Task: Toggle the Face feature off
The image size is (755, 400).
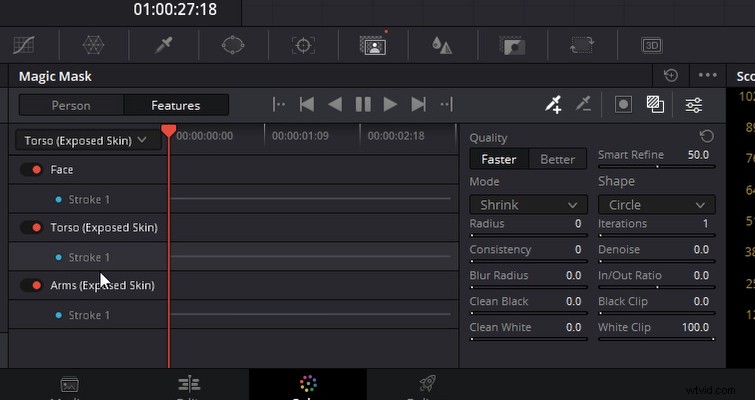Action: [32, 169]
